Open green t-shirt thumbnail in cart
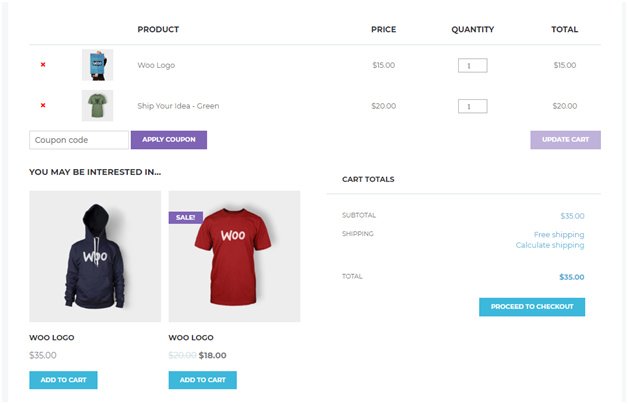This screenshot has width=628, height=404. coord(97,106)
